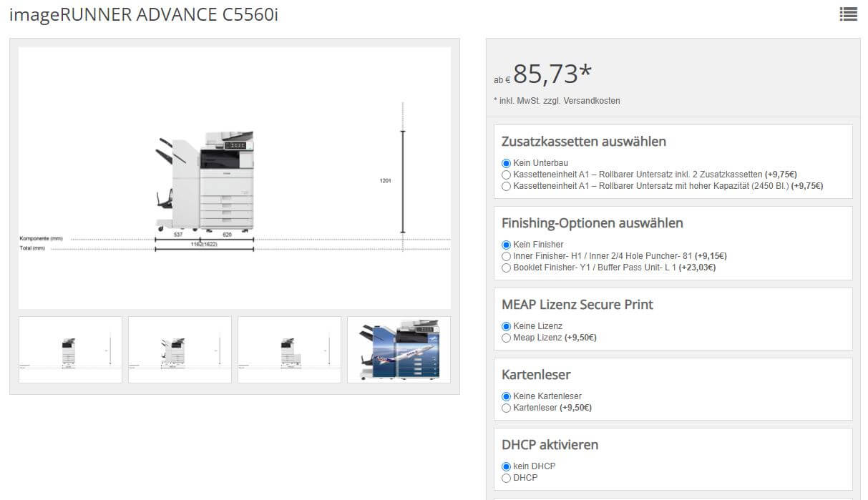This screenshot has width=868, height=500.
Task: Select Booklet Finisher- Y1 option
Action: click(x=507, y=268)
